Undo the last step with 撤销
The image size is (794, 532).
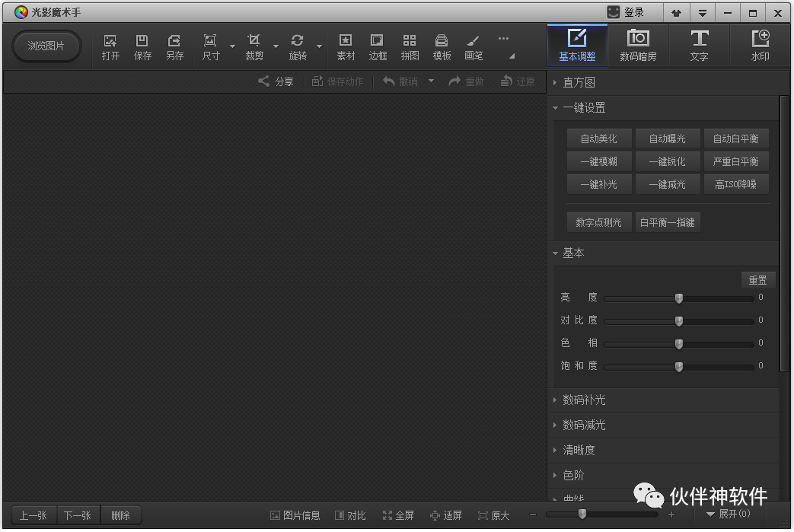[400, 81]
